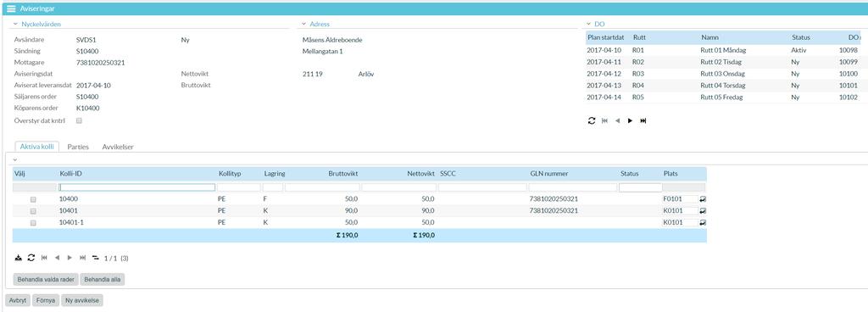Click Mottagare value 7381020250321
This screenshot has height=312, width=868.
click(x=100, y=63)
